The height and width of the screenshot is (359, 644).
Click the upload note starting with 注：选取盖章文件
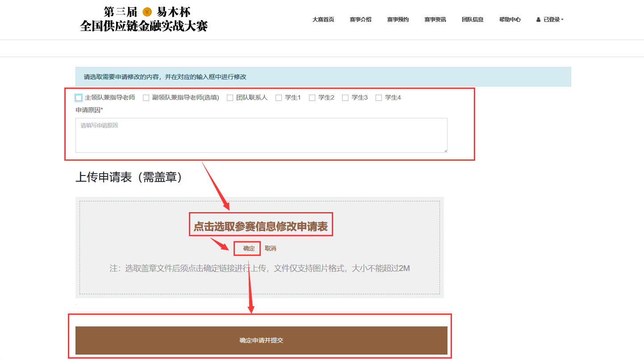coord(259,268)
